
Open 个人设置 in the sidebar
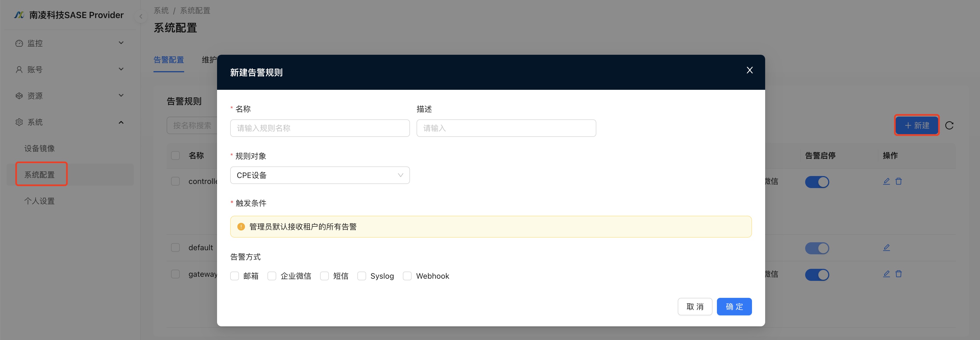coord(39,201)
